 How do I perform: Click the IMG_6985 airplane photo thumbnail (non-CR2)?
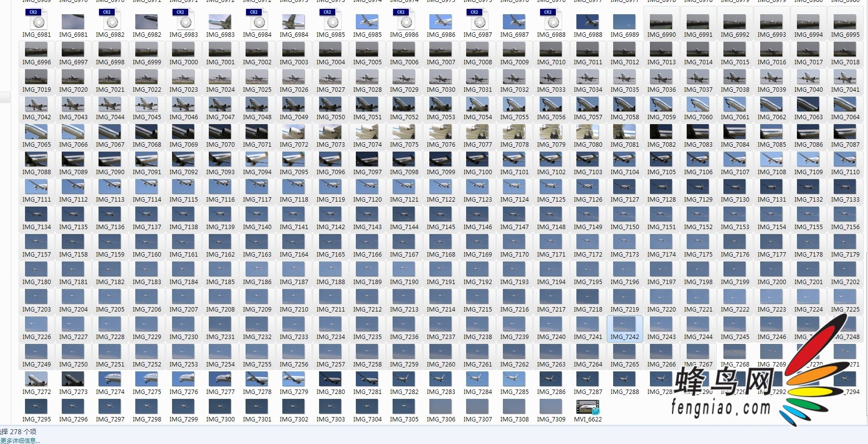(x=367, y=22)
